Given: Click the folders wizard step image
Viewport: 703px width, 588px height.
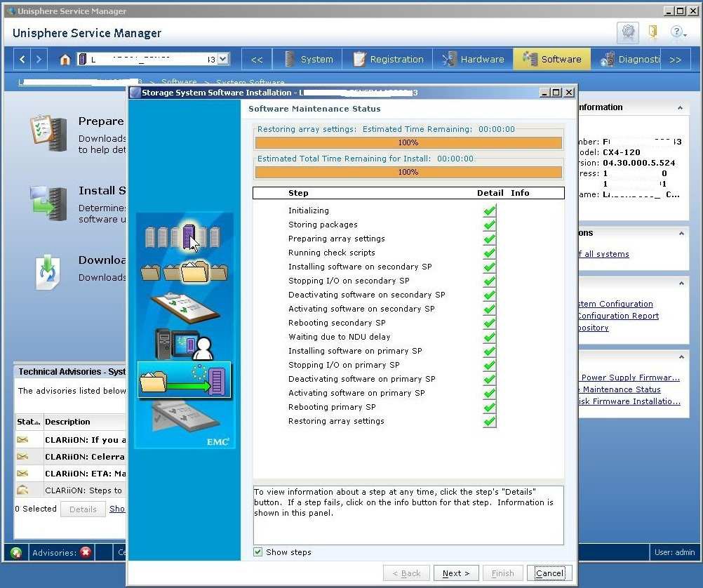Looking at the screenshot, I should pyautogui.click(x=185, y=272).
